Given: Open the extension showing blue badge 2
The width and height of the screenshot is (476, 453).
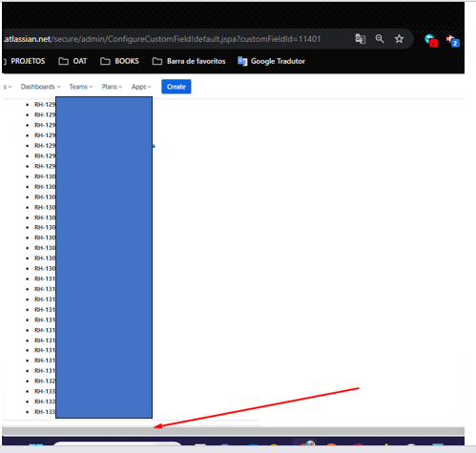Looking at the screenshot, I should click(453, 41).
